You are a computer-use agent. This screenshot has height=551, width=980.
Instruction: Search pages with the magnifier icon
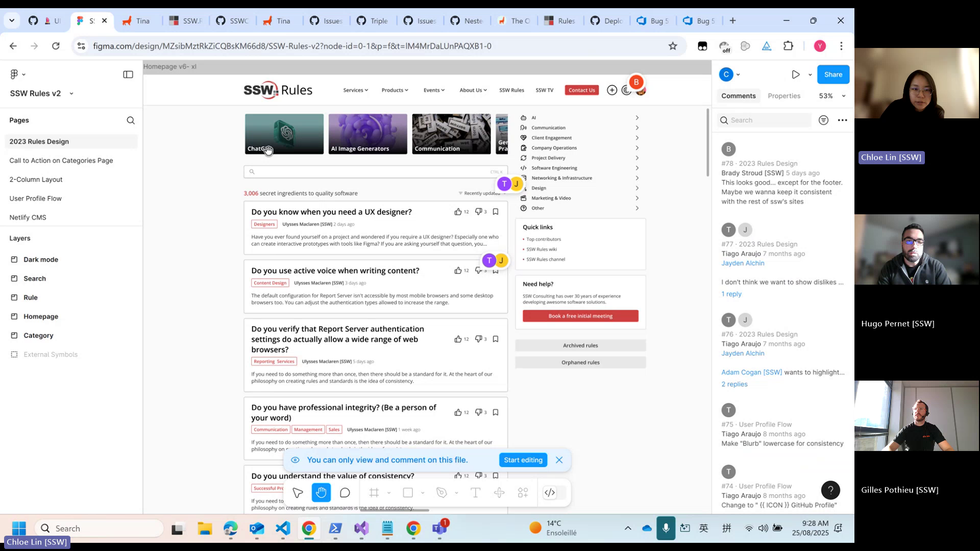pos(131,120)
